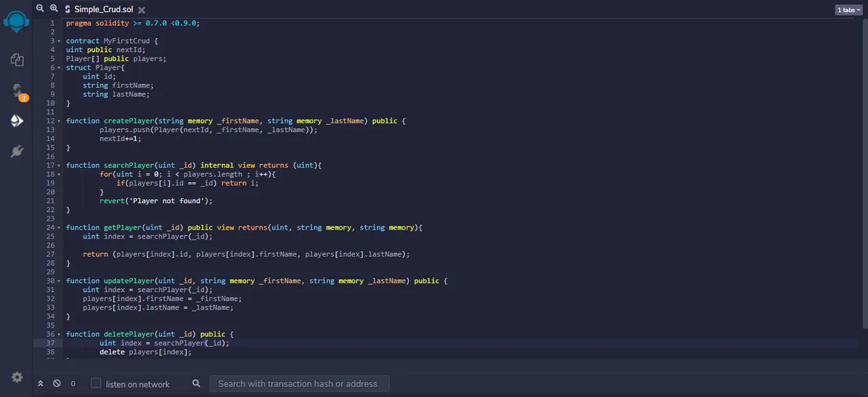Focus the transaction hash search field
868x397 pixels.
(x=299, y=383)
